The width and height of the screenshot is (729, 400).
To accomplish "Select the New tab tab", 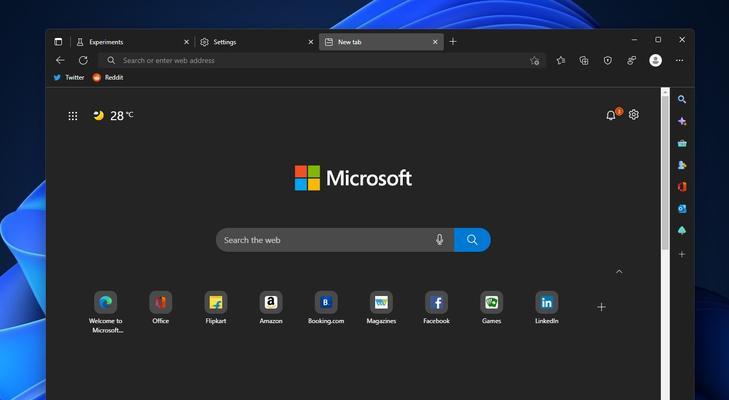I will click(381, 42).
